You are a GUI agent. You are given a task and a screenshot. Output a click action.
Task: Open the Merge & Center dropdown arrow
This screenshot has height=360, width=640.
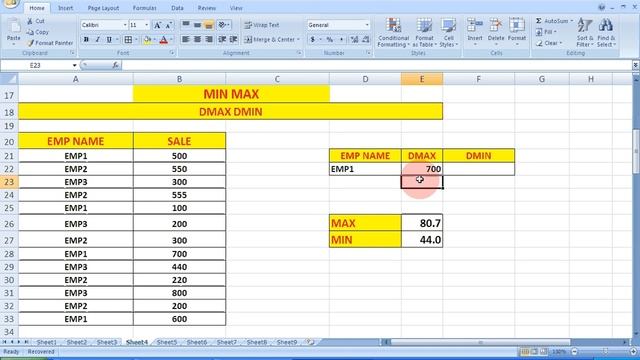pos(298,40)
